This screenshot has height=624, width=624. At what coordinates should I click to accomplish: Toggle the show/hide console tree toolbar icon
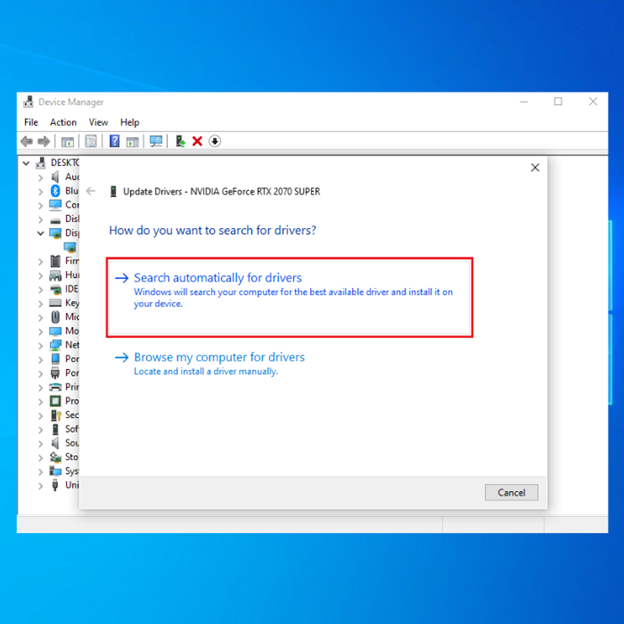tap(67, 141)
